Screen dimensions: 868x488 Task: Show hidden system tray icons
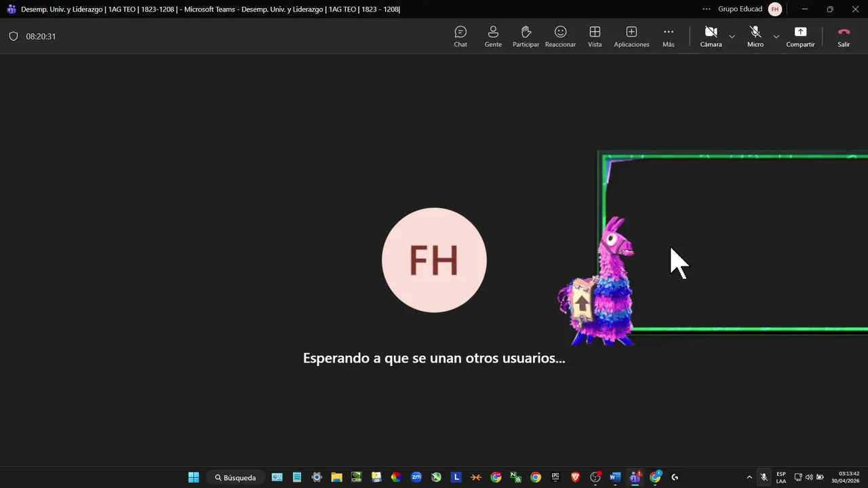749,477
